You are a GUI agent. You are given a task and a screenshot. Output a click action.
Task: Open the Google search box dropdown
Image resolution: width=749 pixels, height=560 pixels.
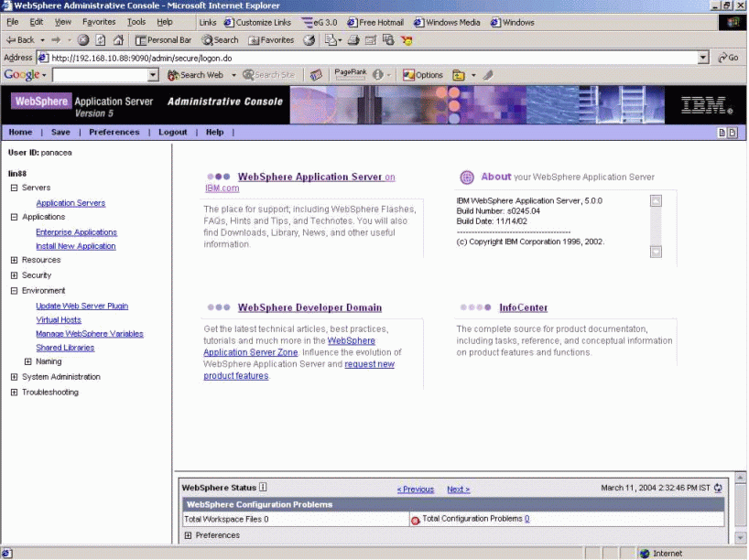pos(153,75)
